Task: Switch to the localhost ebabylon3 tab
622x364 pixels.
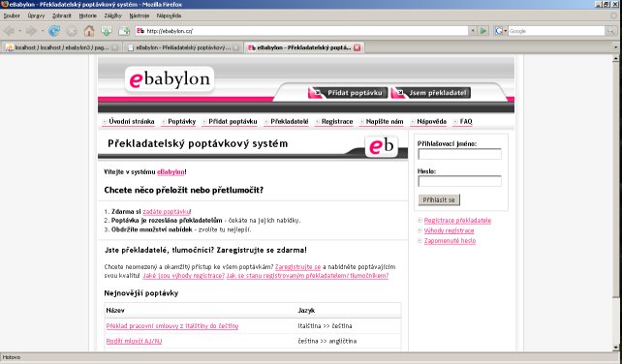Action: [61, 47]
